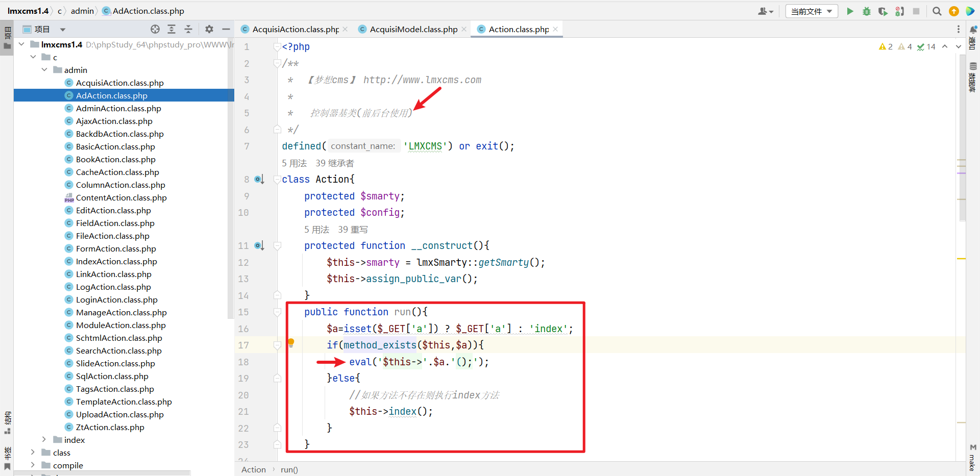Screen dimensions: 980x476
Task: Expand the compile folder
Action: pos(33,465)
